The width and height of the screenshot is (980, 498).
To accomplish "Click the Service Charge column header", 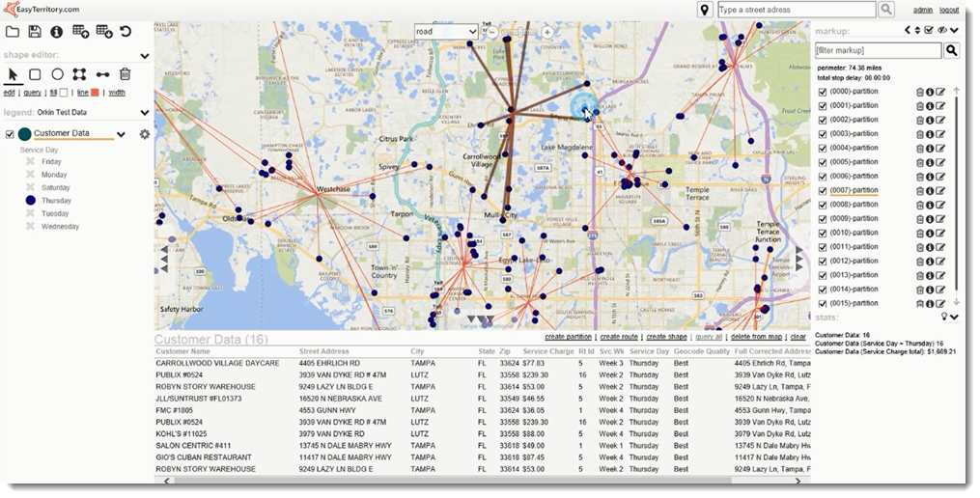I will click(x=548, y=352).
